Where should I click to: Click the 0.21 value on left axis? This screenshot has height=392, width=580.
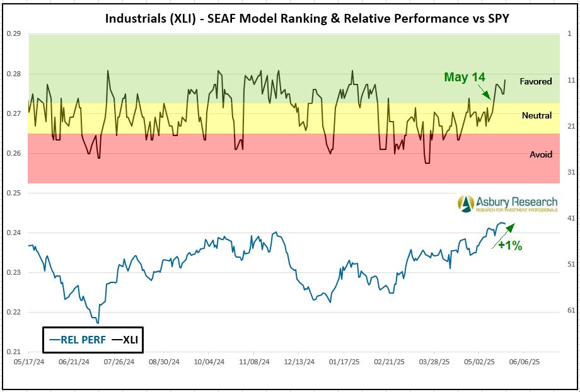coord(14,352)
